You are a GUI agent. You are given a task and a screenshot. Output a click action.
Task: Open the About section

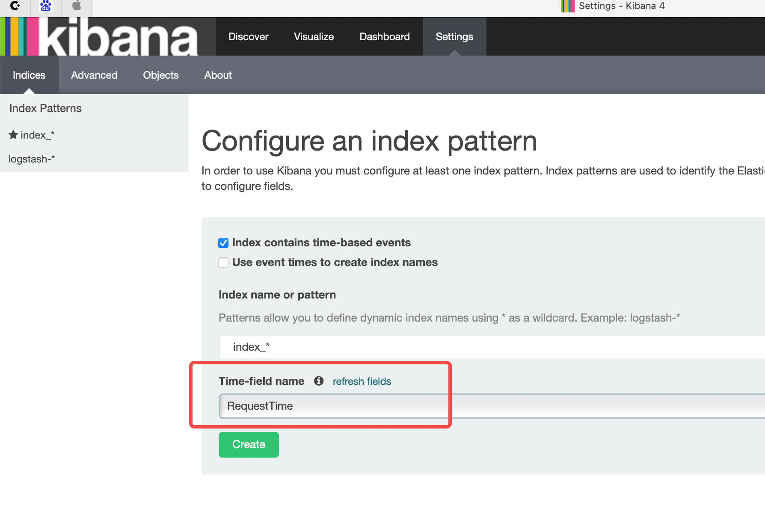tap(218, 75)
